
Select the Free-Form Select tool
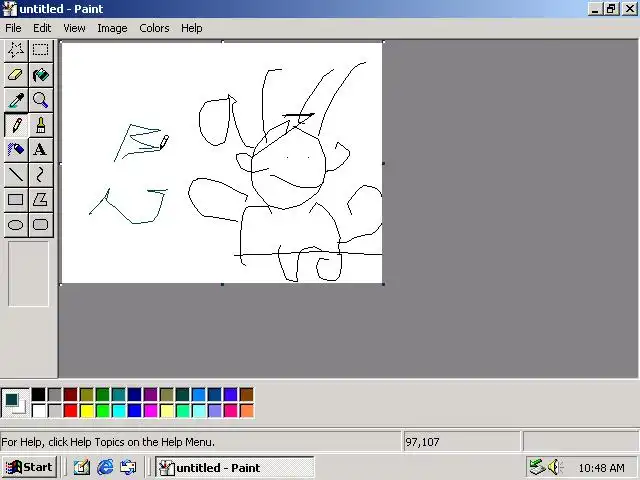16,50
